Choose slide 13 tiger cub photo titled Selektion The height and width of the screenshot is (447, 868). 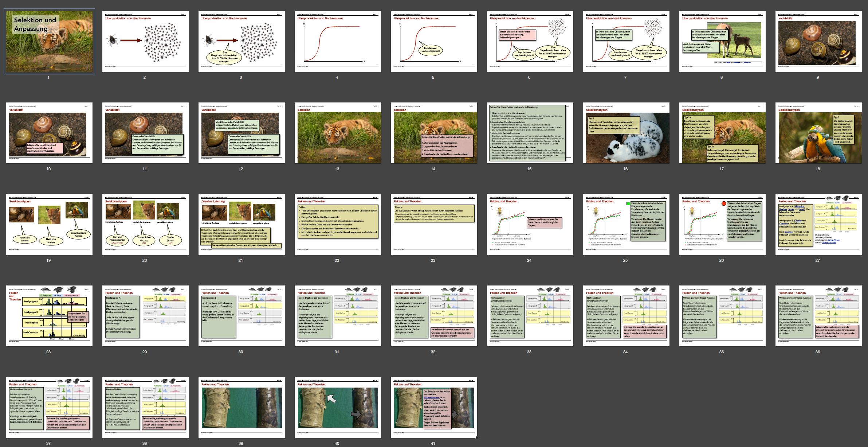pyautogui.click(x=337, y=133)
